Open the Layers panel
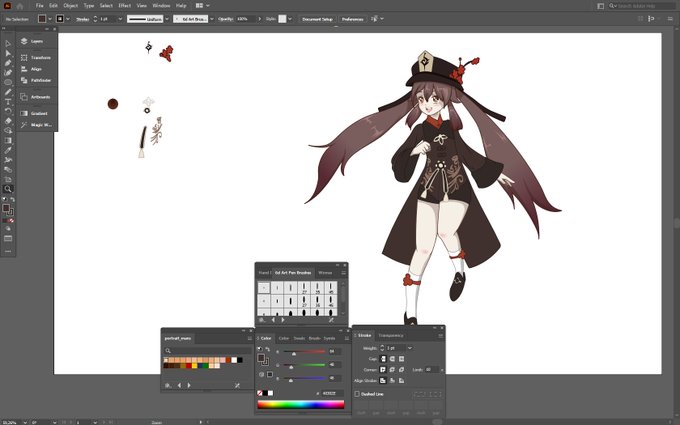The height and width of the screenshot is (425, 680). pyautogui.click(x=37, y=41)
